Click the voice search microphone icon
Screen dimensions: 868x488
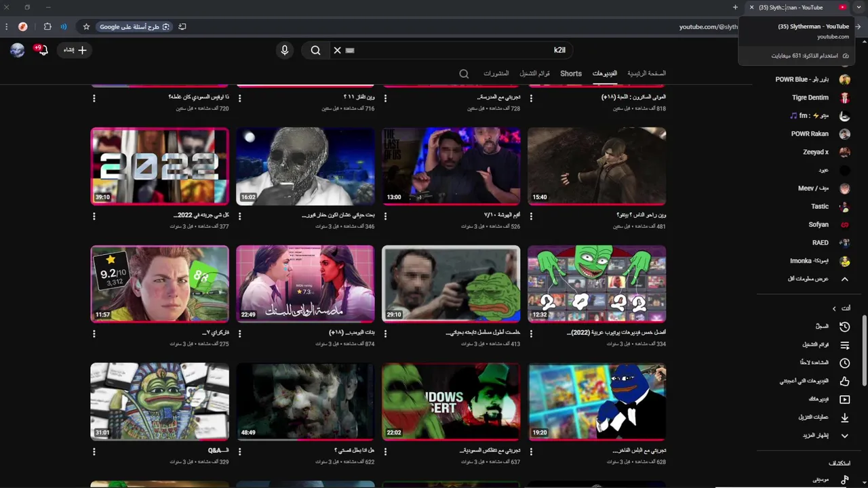(285, 50)
